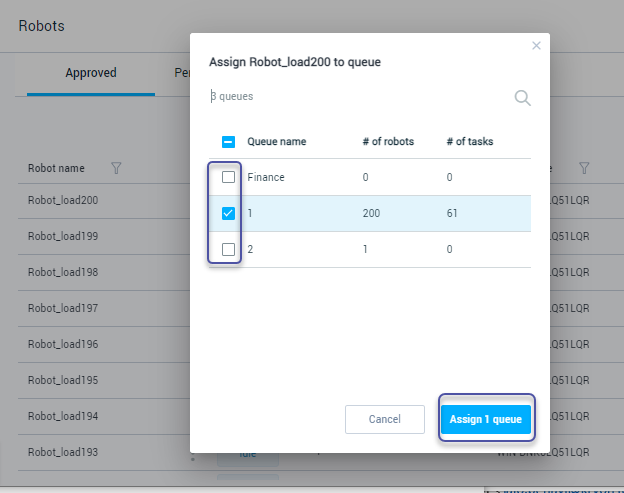624x493 pixels.
Task: Click the Robot_load200 entry in table
Action: (x=63, y=200)
